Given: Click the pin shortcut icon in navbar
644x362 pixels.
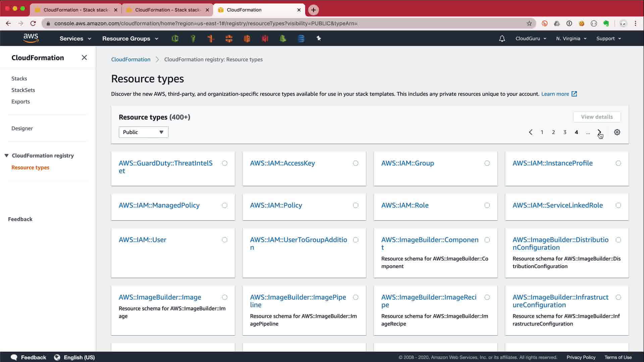Looking at the screenshot, I should (319, 39).
